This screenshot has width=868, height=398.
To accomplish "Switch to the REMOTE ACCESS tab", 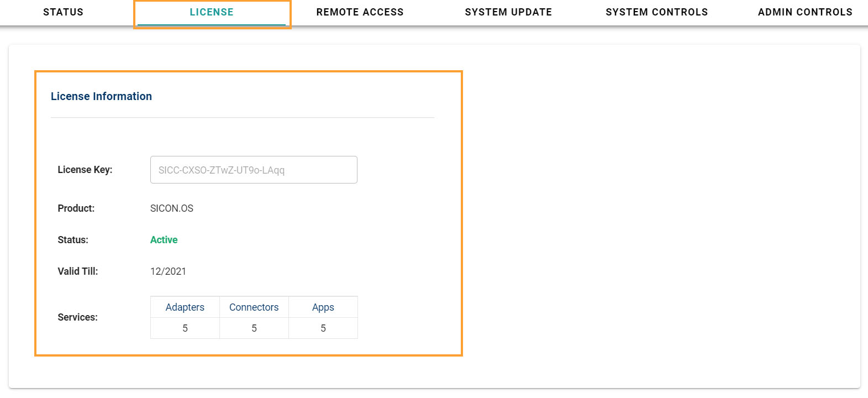I will (x=360, y=12).
